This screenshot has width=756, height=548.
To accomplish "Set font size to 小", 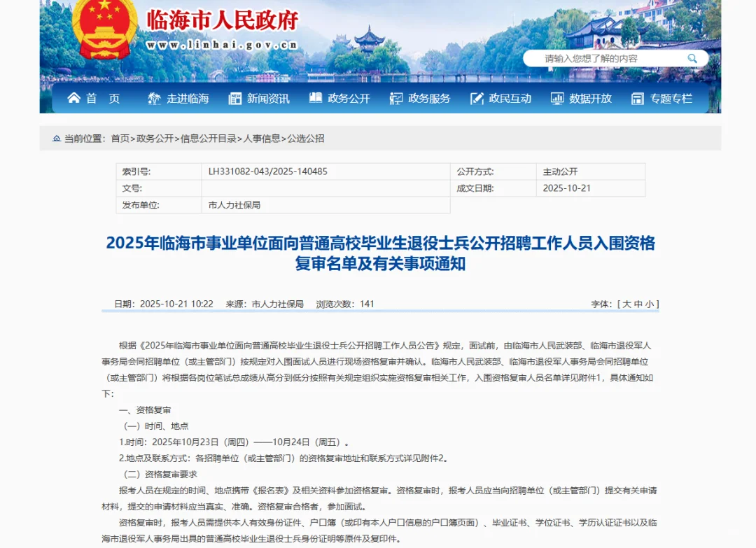I will [x=650, y=304].
